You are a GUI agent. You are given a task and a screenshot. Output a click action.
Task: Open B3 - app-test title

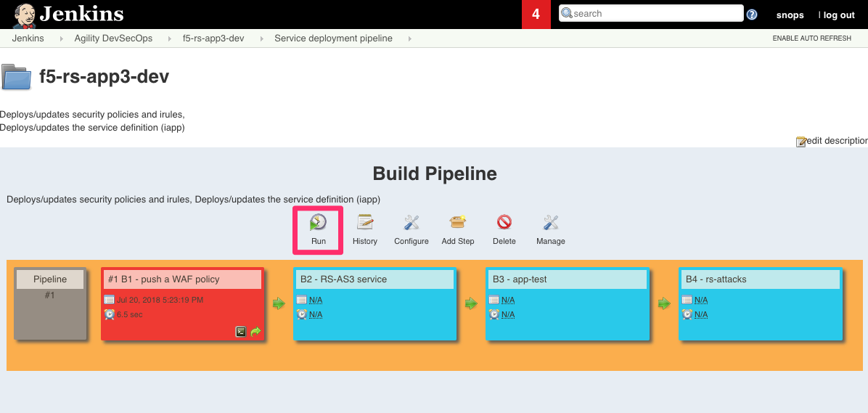[519, 279]
